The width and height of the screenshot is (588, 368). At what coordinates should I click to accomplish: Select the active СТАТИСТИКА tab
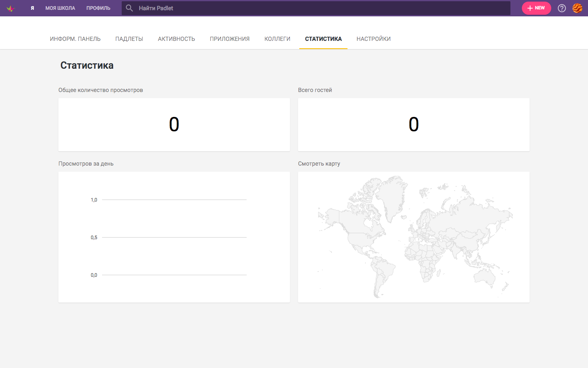click(x=323, y=38)
